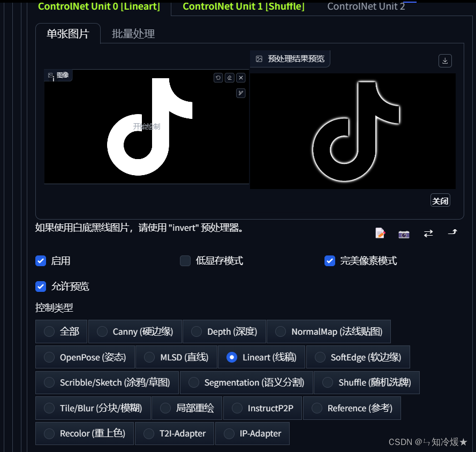Click the camera icon
This screenshot has height=452, width=476.
(404, 234)
